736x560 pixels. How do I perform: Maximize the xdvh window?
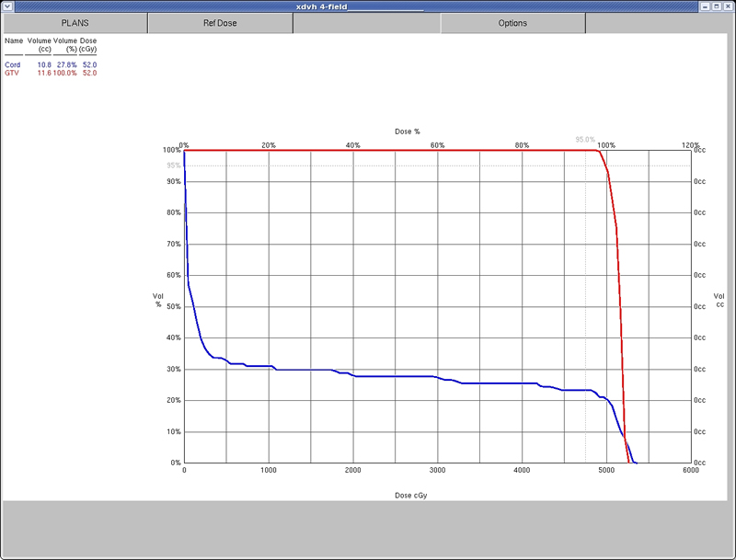click(x=717, y=6)
